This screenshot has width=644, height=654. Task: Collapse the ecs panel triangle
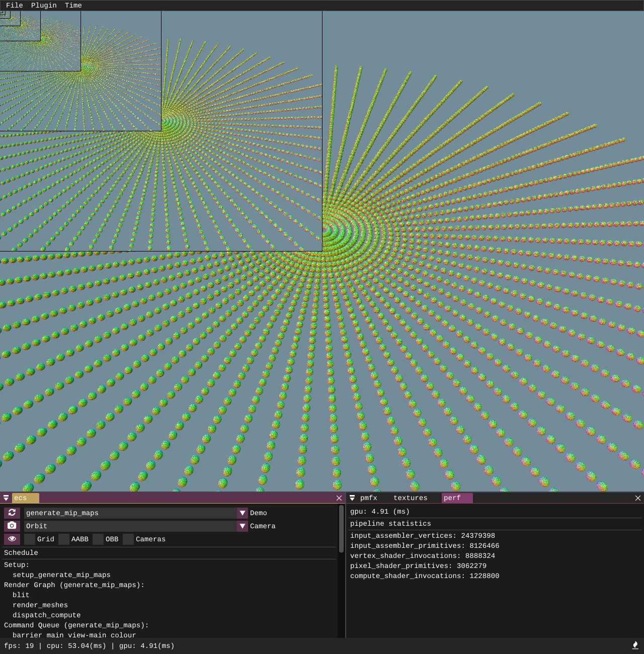[x=6, y=498]
